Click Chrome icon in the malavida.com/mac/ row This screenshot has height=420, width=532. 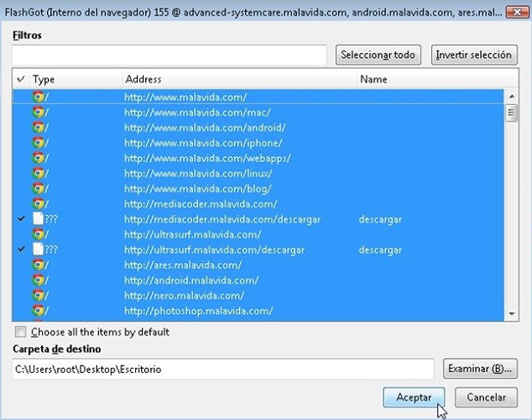(x=38, y=112)
